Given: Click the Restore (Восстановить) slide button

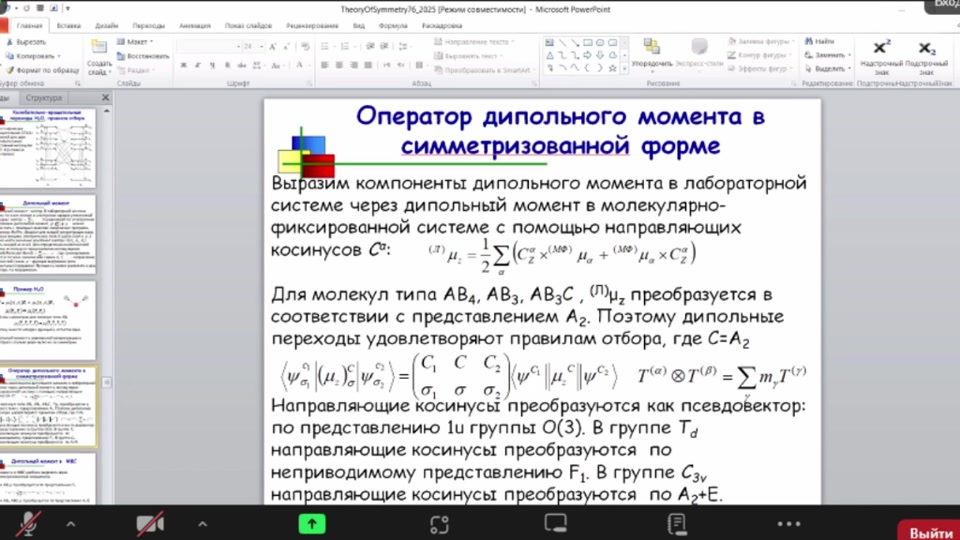Looking at the screenshot, I should pyautogui.click(x=142, y=56).
